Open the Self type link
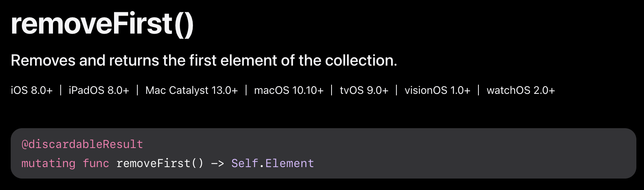 pyautogui.click(x=245, y=163)
